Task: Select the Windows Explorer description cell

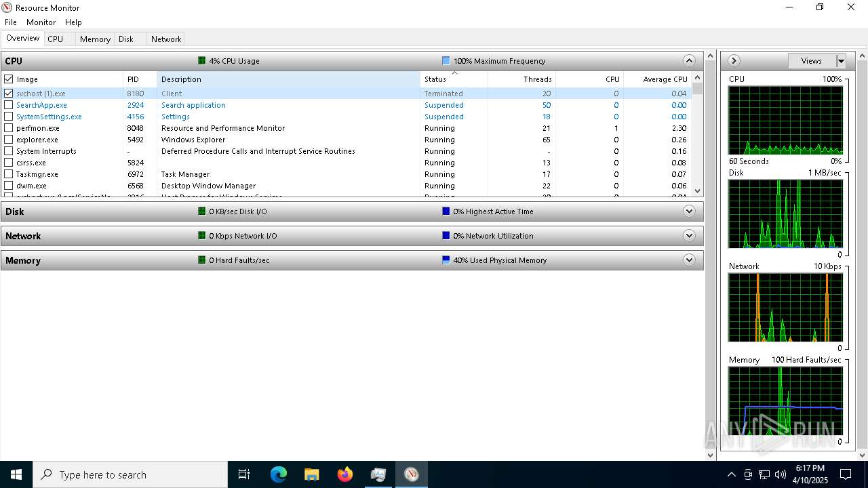Action: (x=193, y=140)
